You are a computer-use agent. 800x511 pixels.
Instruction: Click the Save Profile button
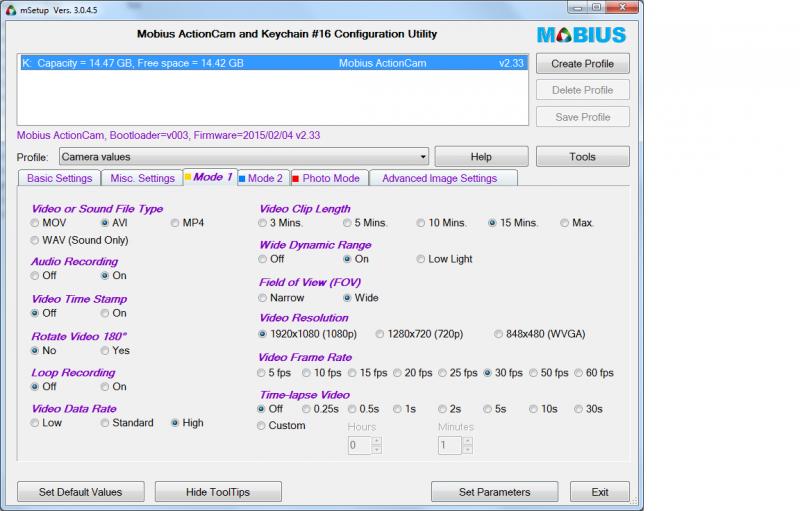point(583,117)
